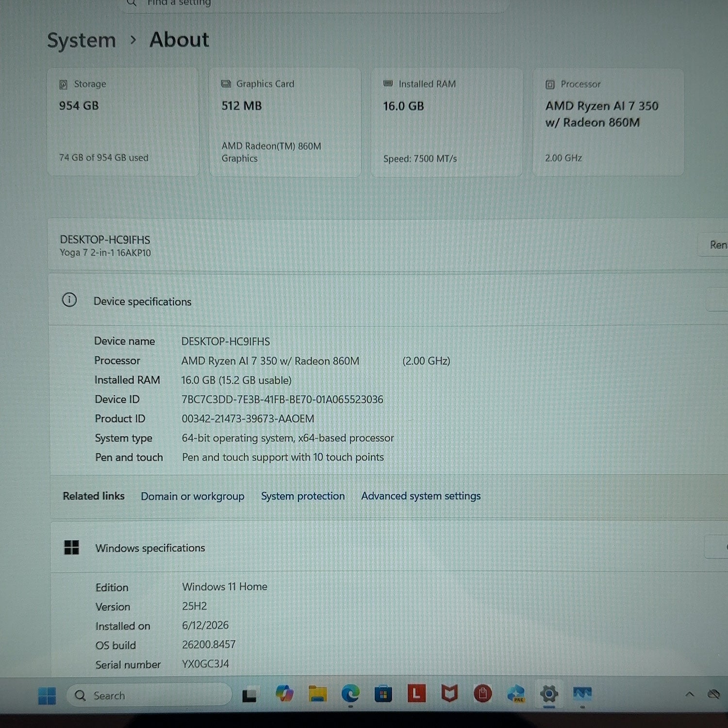The width and height of the screenshot is (728, 728).
Task: Click 74 GB of 954 GB used text
Action: (104, 158)
